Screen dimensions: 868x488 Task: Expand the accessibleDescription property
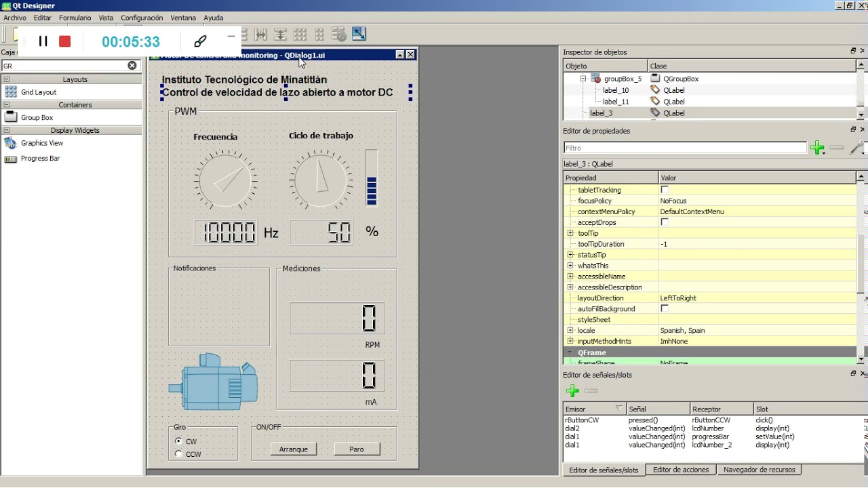click(570, 287)
